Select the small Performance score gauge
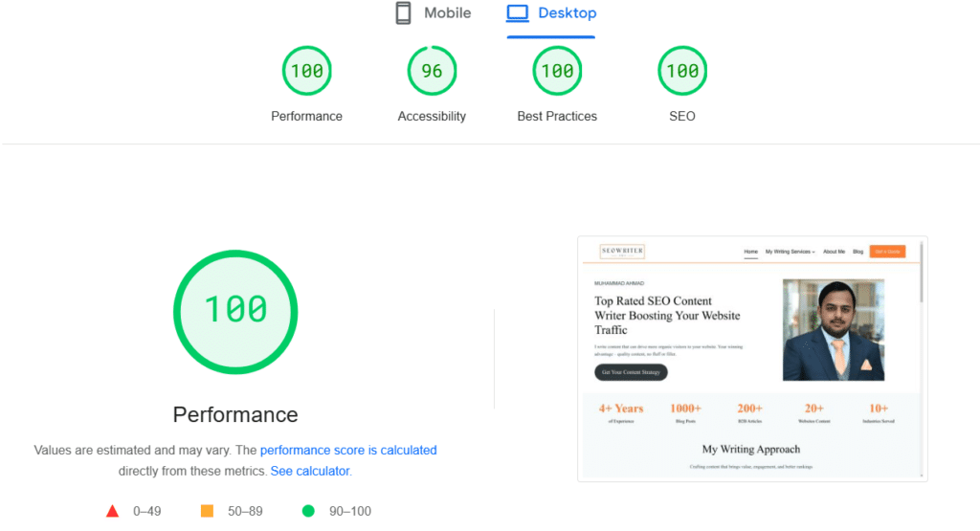 pyautogui.click(x=306, y=71)
